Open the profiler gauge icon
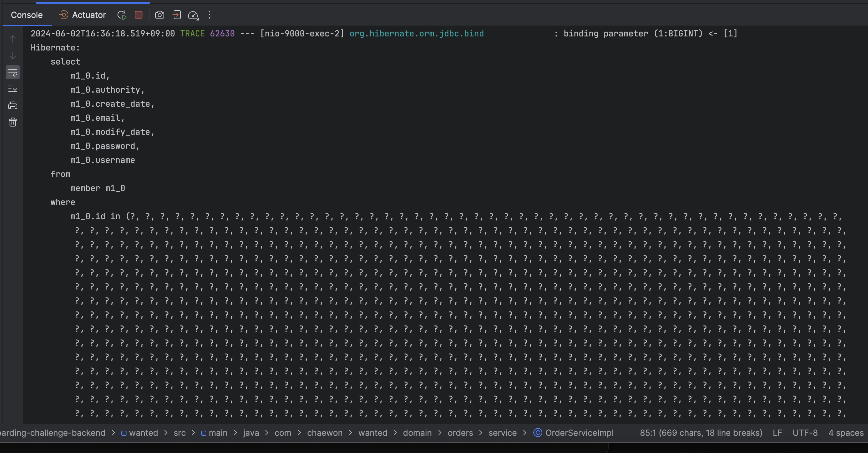The height and width of the screenshot is (453, 868). (193, 15)
